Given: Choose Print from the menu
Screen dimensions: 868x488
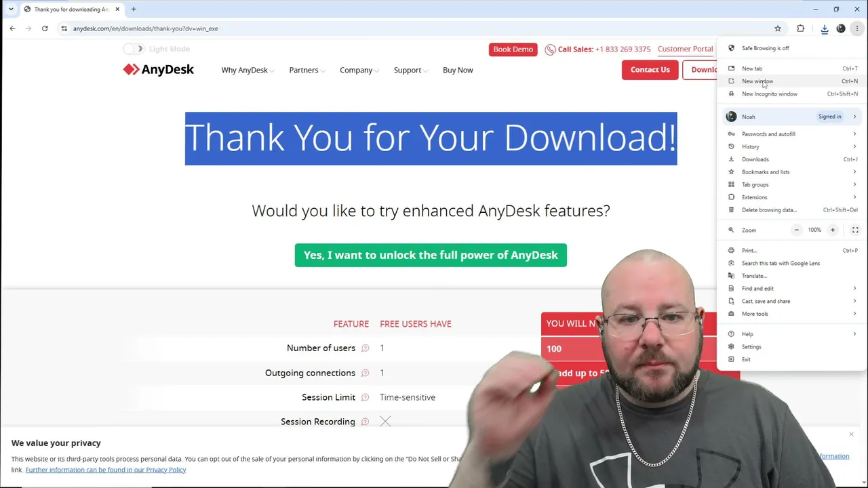Looking at the screenshot, I should [x=791, y=251].
